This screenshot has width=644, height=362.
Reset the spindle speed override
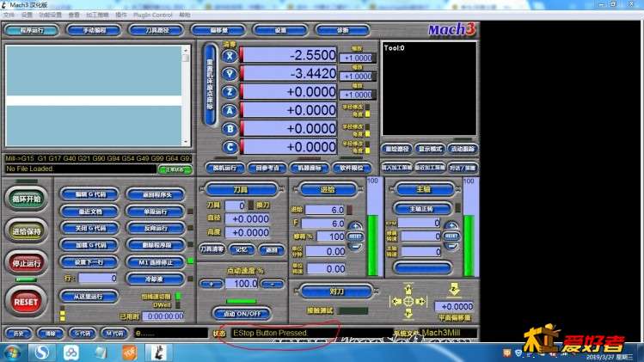tap(451, 236)
